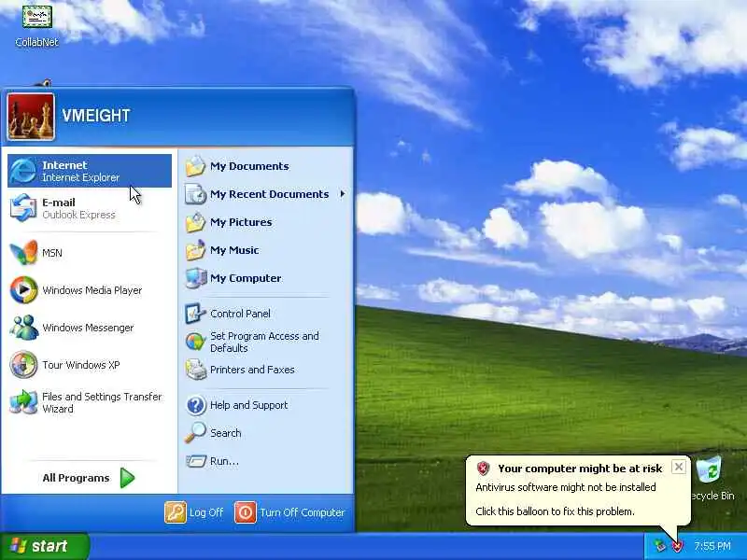747x560 pixels.
Task: Open Files and Settings Transfer Wizard
Action: [x=90, y=402]
